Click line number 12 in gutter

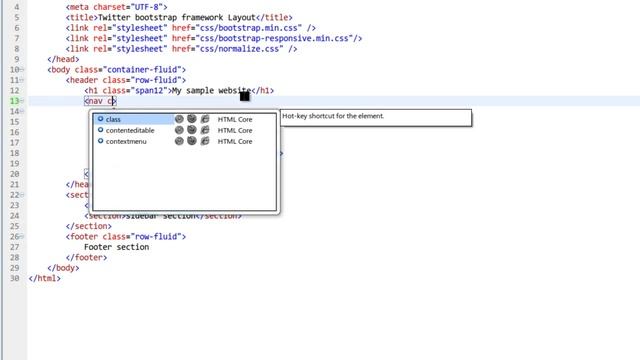pyautogui.click(x=15, y=90)
